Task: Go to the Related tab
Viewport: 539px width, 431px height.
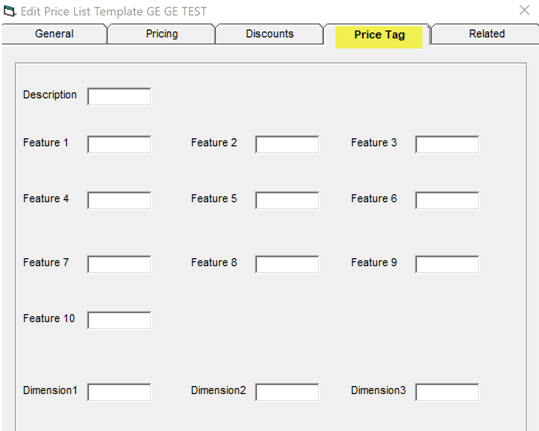Action: (487, 34)
